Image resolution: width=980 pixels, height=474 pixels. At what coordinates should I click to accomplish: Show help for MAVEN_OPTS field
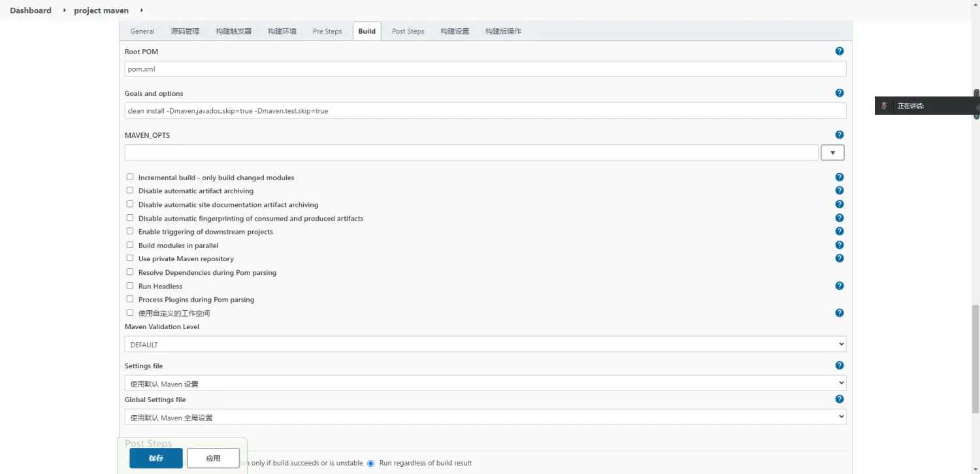(840, 135)
